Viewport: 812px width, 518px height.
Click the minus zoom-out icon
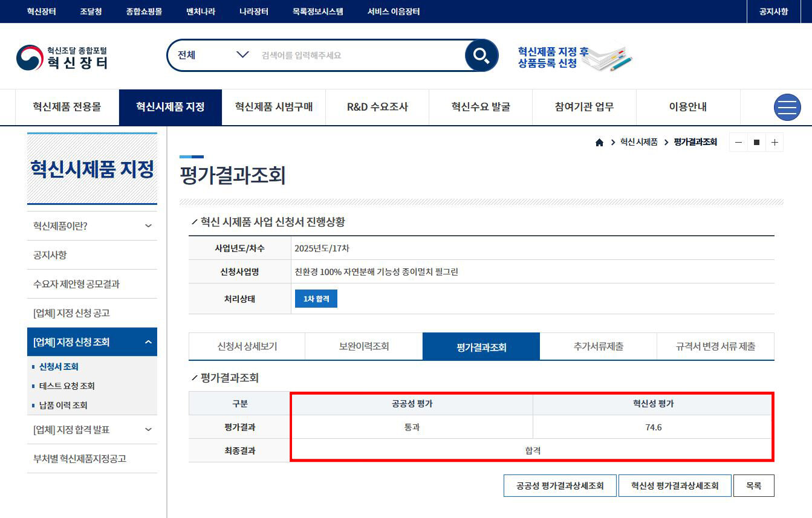click(738, 143)
